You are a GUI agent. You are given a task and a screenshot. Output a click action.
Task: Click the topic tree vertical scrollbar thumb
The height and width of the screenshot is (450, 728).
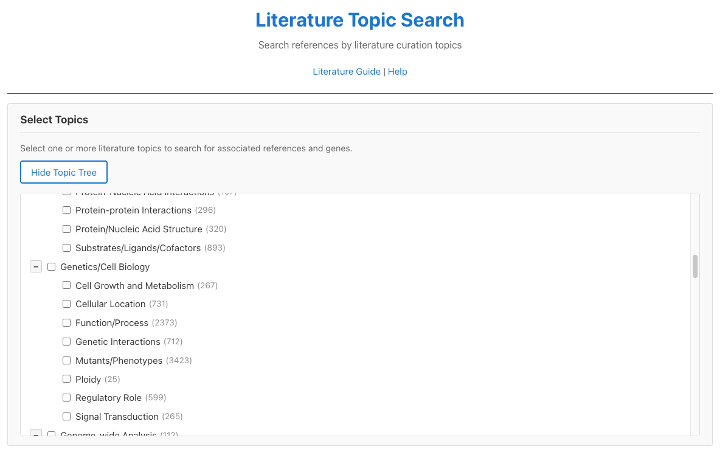694,267
